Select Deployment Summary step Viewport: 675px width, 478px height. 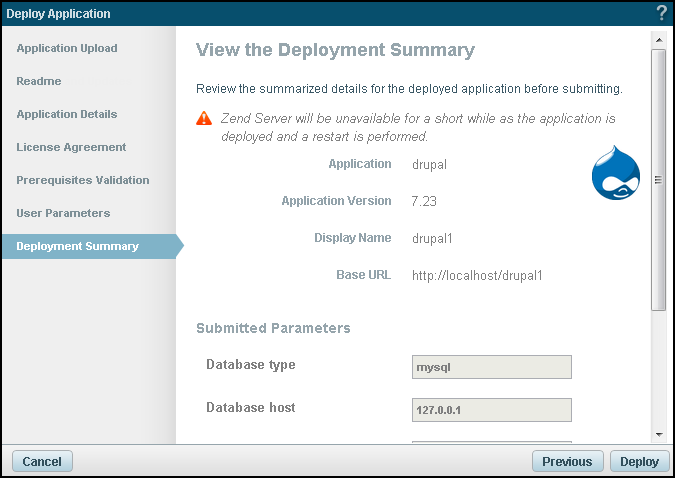tap(78, 246)
